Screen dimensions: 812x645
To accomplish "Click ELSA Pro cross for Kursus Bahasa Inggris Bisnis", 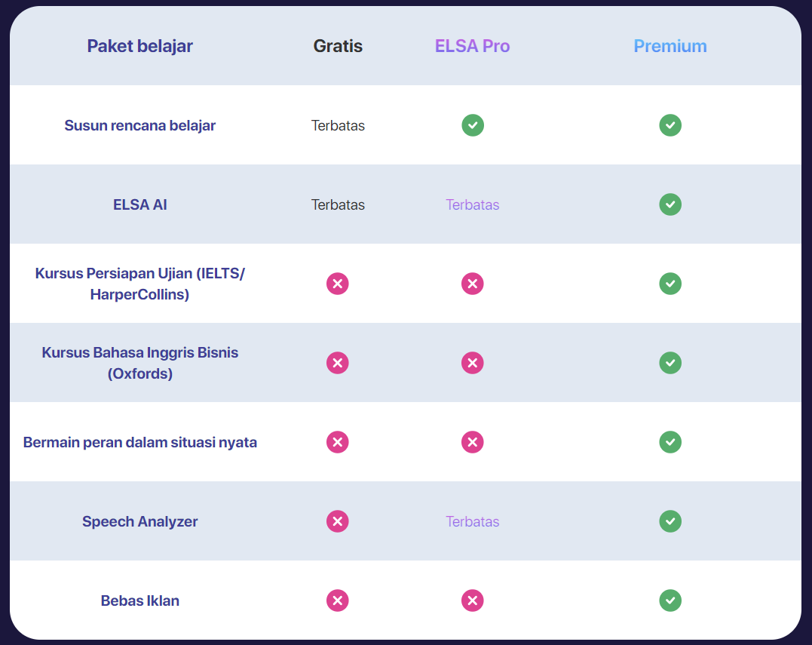I will [x=473, y=363].
